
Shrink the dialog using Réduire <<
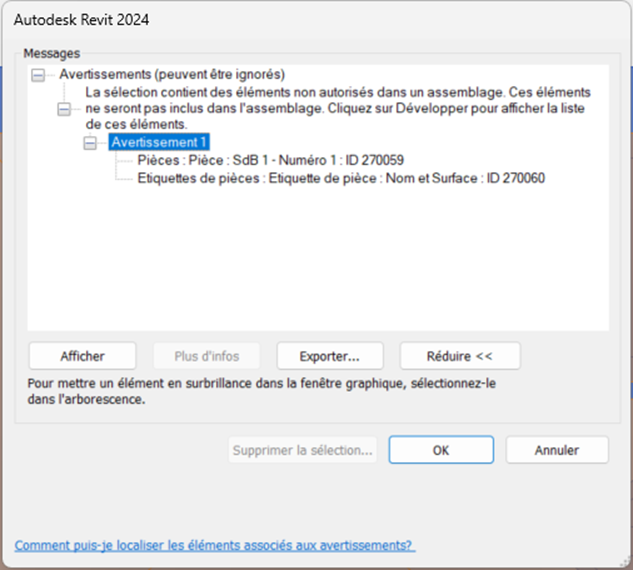pos(459,355)
